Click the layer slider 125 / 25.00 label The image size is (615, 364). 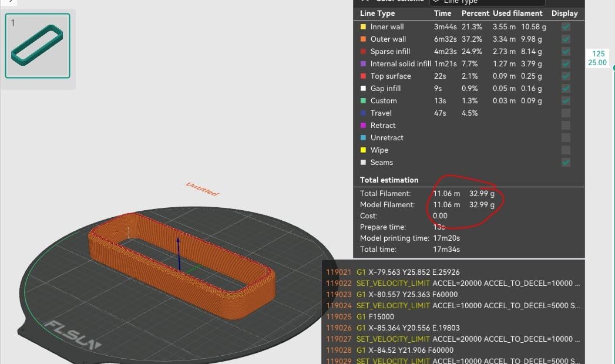click(x=598, y=58)
